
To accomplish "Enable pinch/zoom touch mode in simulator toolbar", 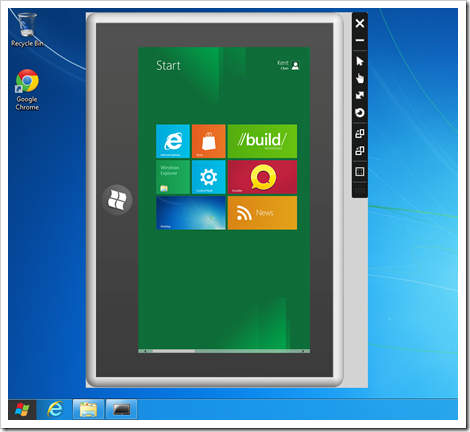I will point(360,95).
